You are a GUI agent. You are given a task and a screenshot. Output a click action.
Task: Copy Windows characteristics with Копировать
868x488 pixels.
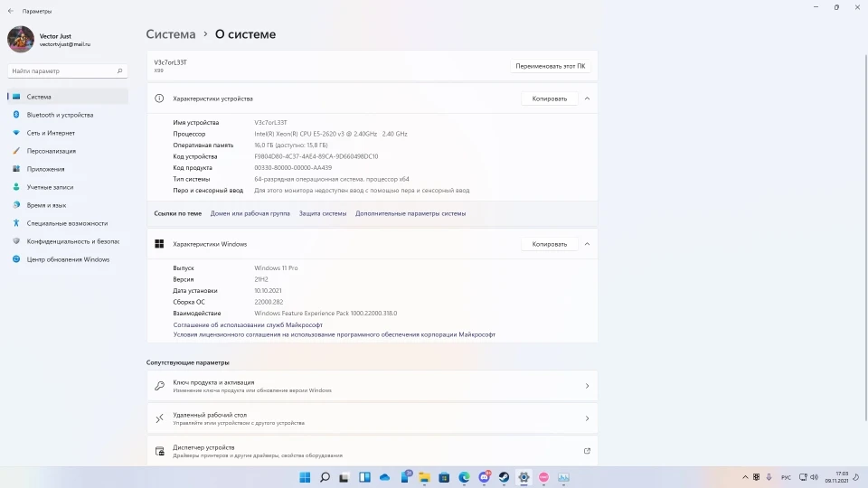coord(550,244)
